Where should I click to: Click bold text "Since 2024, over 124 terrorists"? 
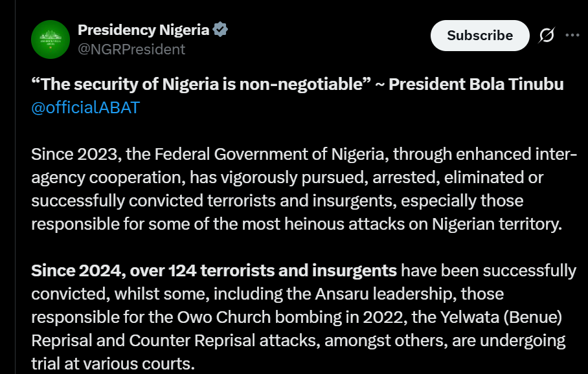(214, 270)
